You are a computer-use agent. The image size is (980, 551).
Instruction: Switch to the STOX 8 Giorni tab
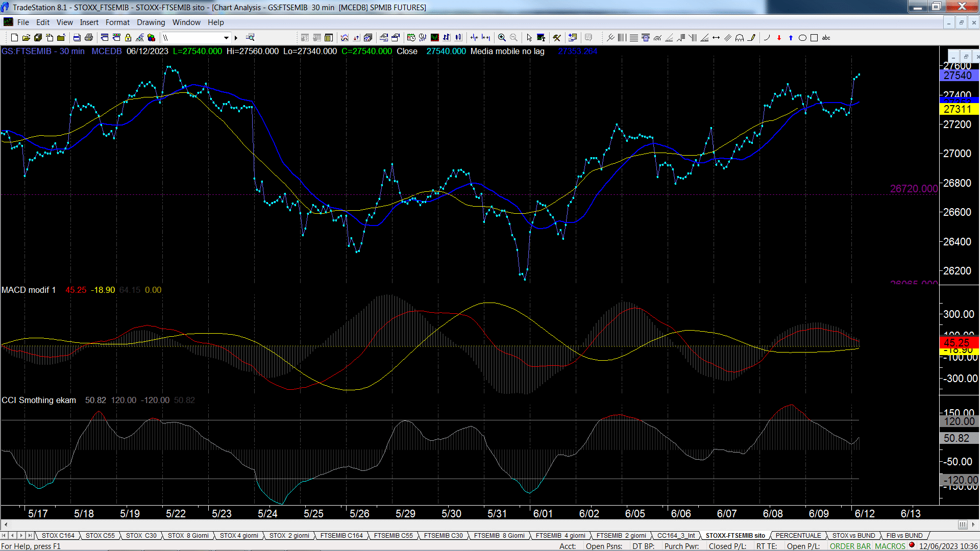coord(188,535)
